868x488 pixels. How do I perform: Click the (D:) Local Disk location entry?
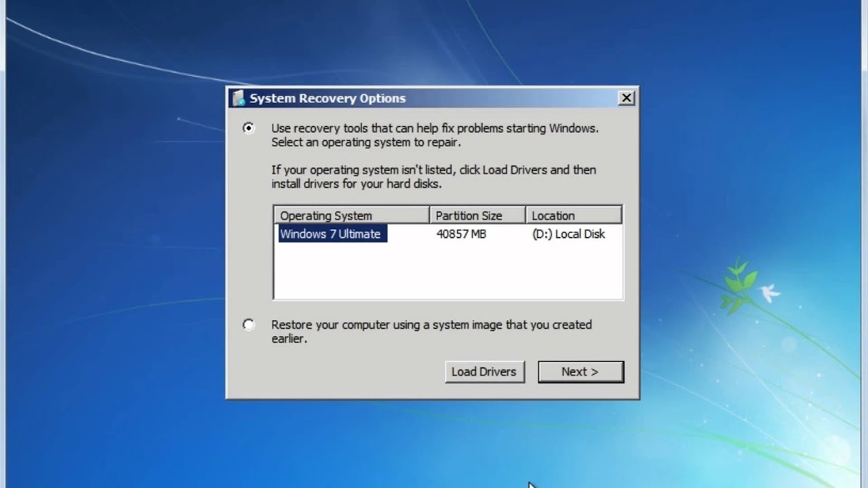pos(568,234)
